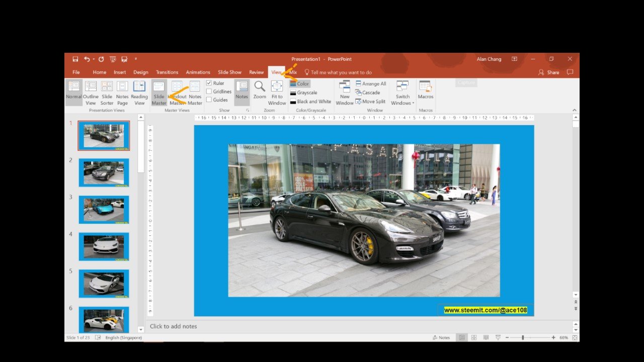The height and width of the screenshot is (362, 644).
Task: Fit slide to current window status icon
Action: coord(575,338)
